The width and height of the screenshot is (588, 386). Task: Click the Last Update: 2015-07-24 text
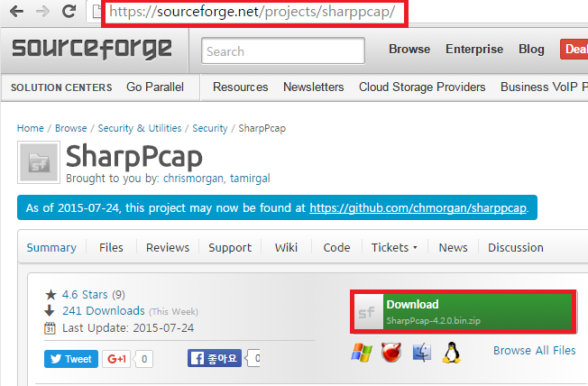tap(128, 328)
